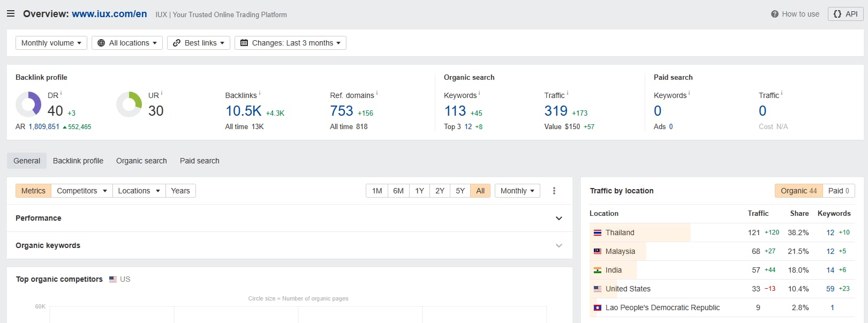
Task: Click the three-dot chart options icon
Action: pos(554,191)
